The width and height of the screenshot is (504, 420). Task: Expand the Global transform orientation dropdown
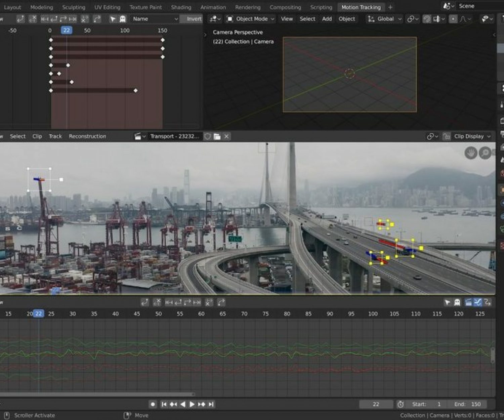coord(385,19)
